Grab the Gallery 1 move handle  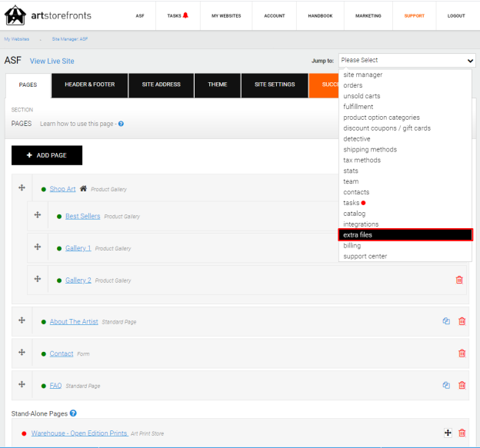click(38, 247)
